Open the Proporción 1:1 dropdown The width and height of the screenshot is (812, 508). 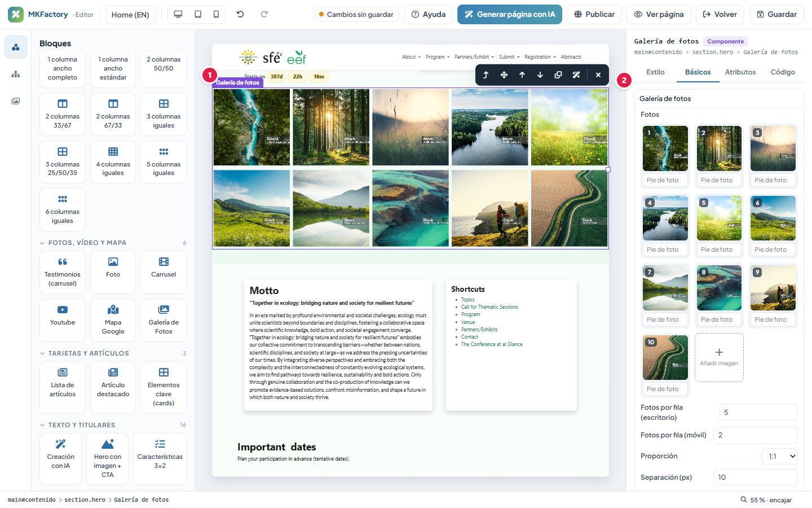780,456
